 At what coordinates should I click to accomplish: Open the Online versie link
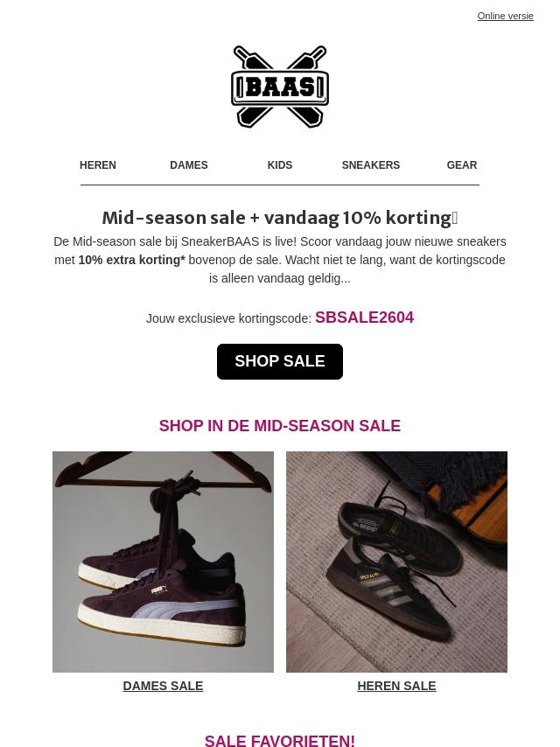505,16
